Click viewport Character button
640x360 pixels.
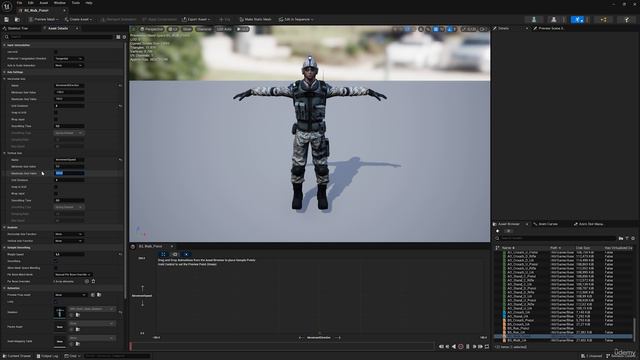tap(204, 29)
